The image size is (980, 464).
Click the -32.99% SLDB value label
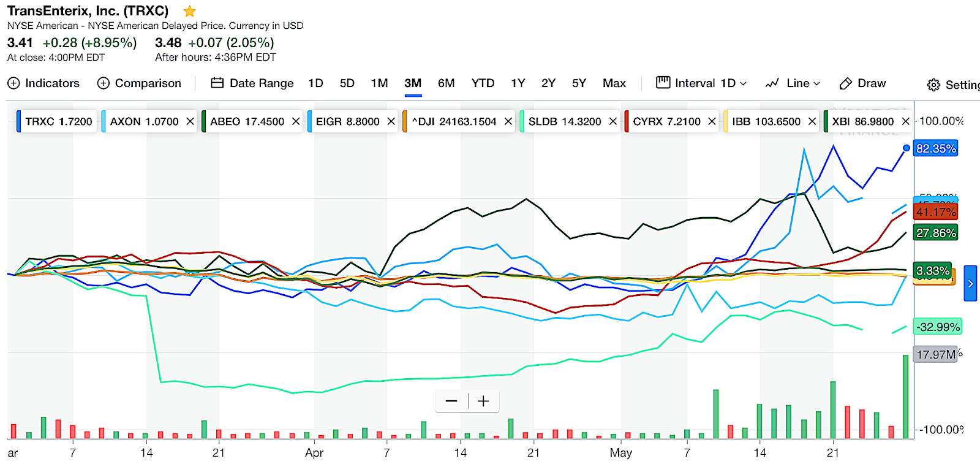click(938, 327)
